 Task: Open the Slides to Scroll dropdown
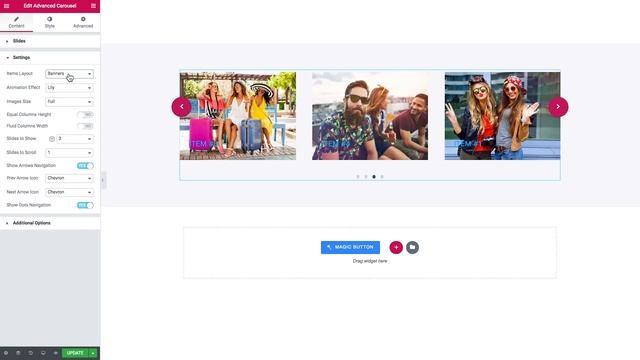tap(69, 153)
